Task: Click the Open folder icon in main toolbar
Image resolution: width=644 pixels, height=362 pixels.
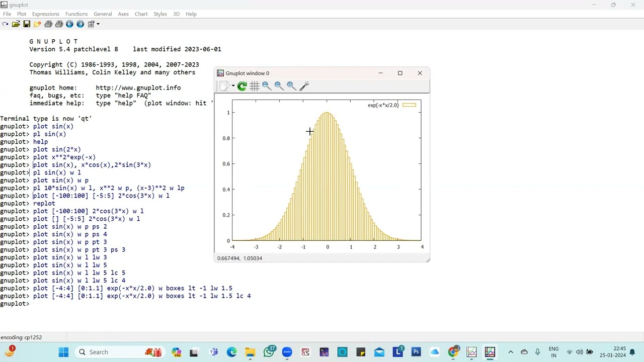Action: [x=16, y=24]
